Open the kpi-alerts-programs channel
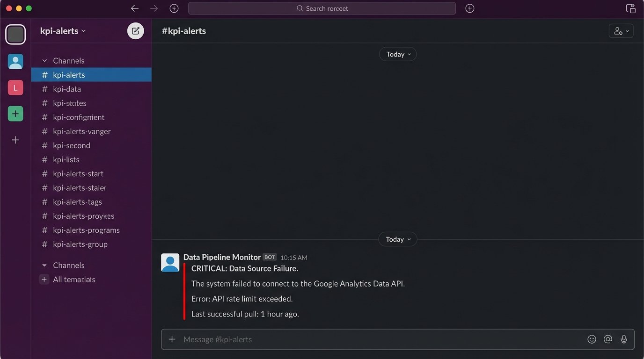The height and width of the screenshot is (359, 644). tap(86, 230)
